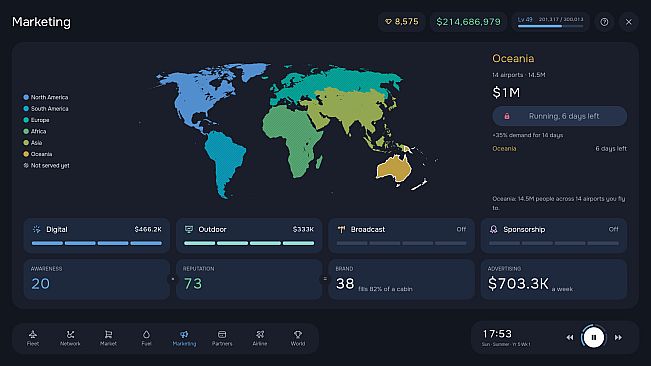Click the Marketing page title
Screen dimensions: 651x366
coord(41,22)
